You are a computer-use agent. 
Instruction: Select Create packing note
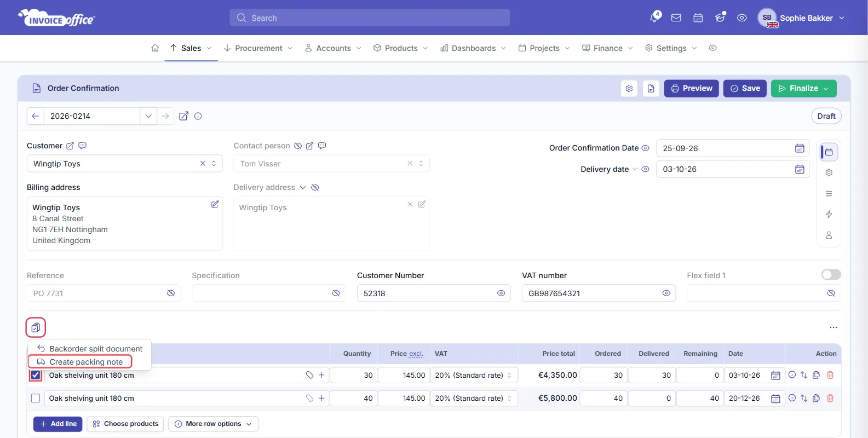tap(80, 362)
